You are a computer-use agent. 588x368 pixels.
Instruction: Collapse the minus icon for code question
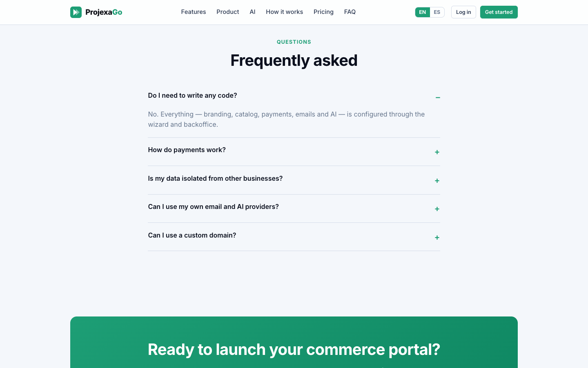coord(438,97)
